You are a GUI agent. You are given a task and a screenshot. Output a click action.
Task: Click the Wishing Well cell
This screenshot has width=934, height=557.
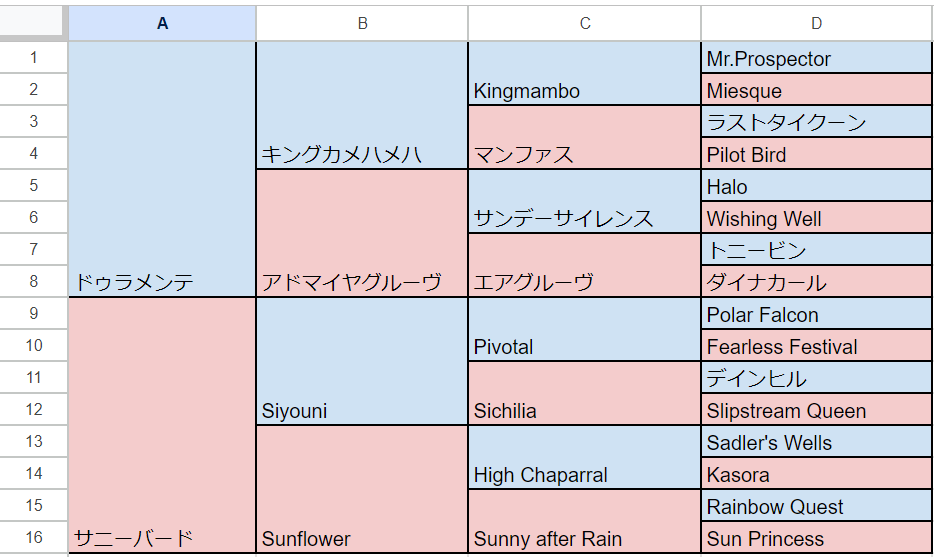click(x=817, y=218)
